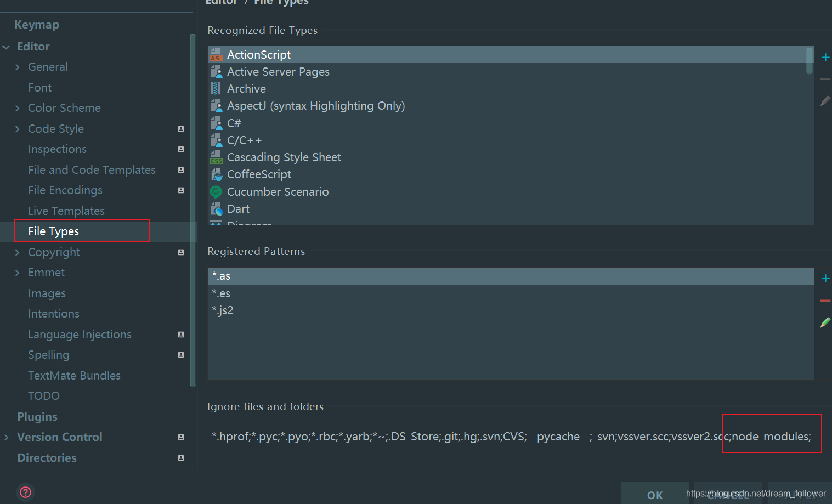
Task: Expand the Color Scheme node
Action: [x=17, y=108]
